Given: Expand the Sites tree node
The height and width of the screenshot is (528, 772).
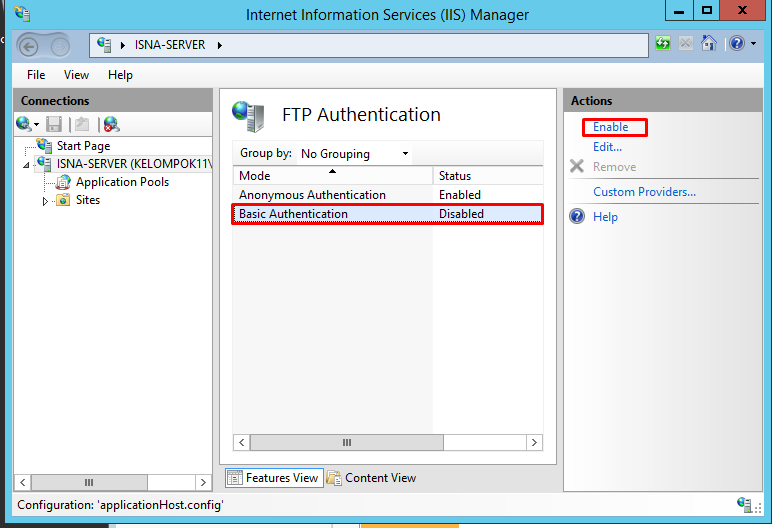Looking at the screenshot, I should pyautogui.click(x=45, y=201).
